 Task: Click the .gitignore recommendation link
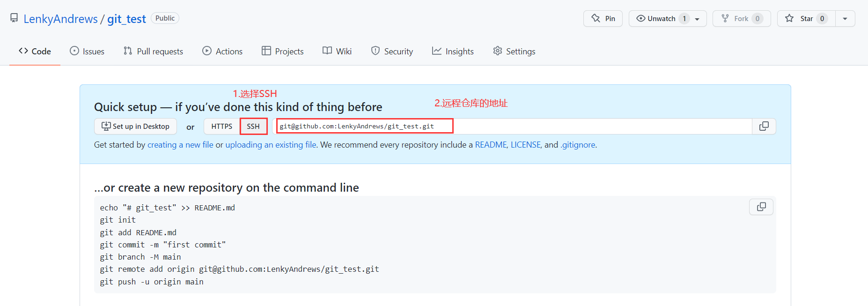tap(578, 145)
